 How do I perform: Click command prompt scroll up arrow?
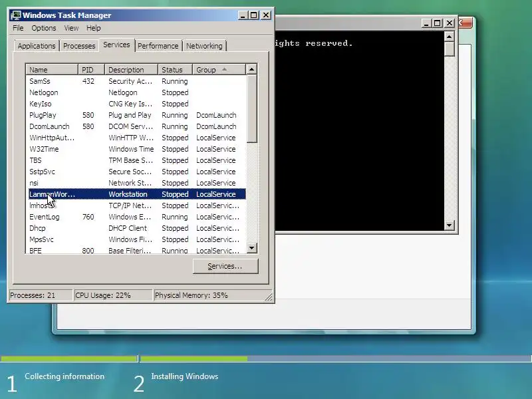pos(450,37)
